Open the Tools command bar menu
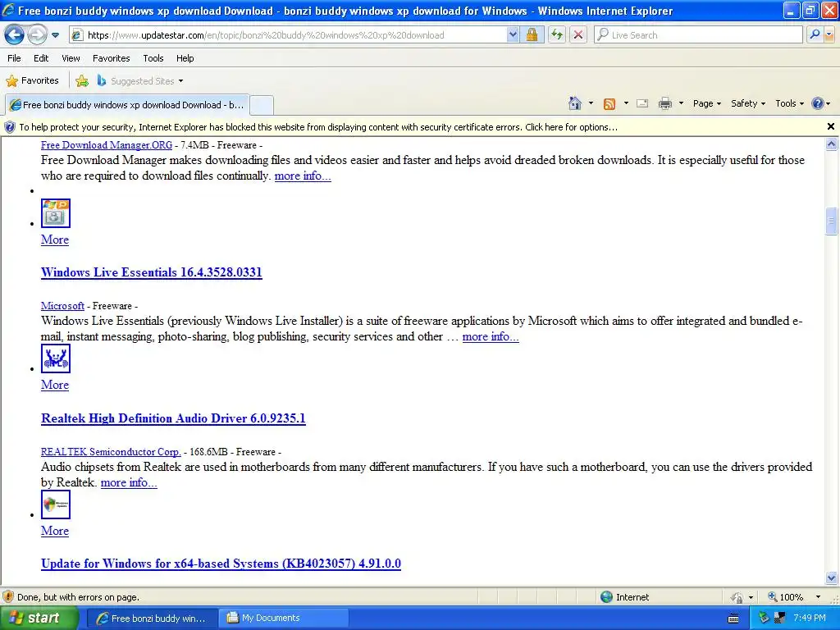Screen dimensions: 840x630 [789, 103]
